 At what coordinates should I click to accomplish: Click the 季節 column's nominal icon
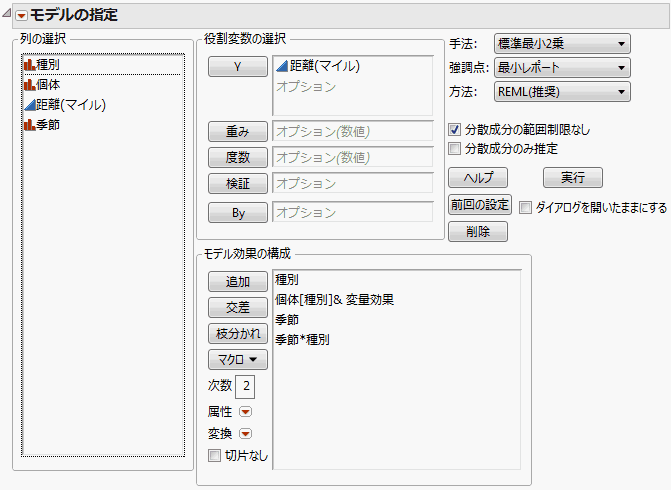pyautogui.click(x=28, y=124)
